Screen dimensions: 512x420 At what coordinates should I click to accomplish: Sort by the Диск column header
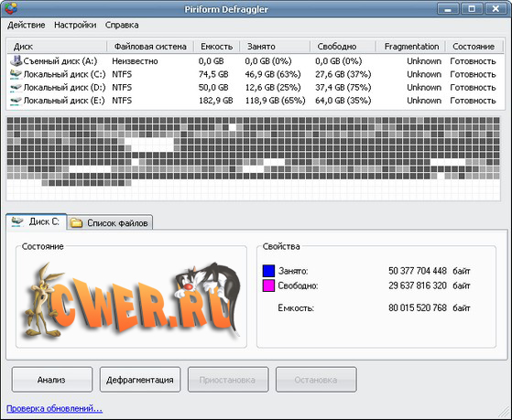[x=57, y=47]
